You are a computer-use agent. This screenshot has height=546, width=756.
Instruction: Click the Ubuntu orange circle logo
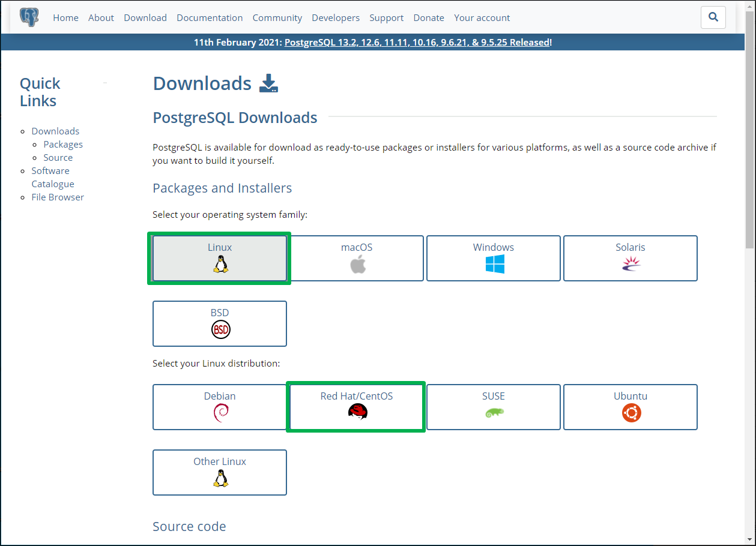tap(631, 413)
